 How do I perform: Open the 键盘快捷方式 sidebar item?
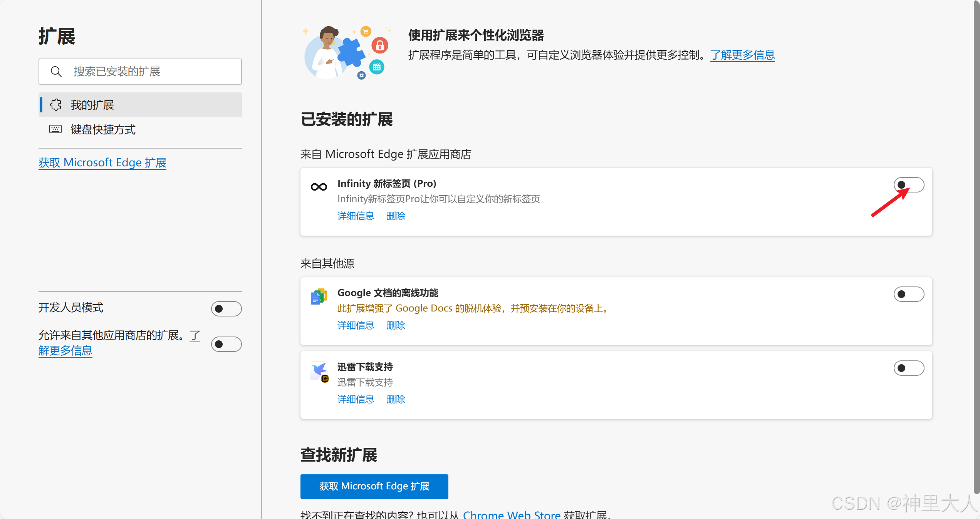pyautogui.click(x=103, y=130)
